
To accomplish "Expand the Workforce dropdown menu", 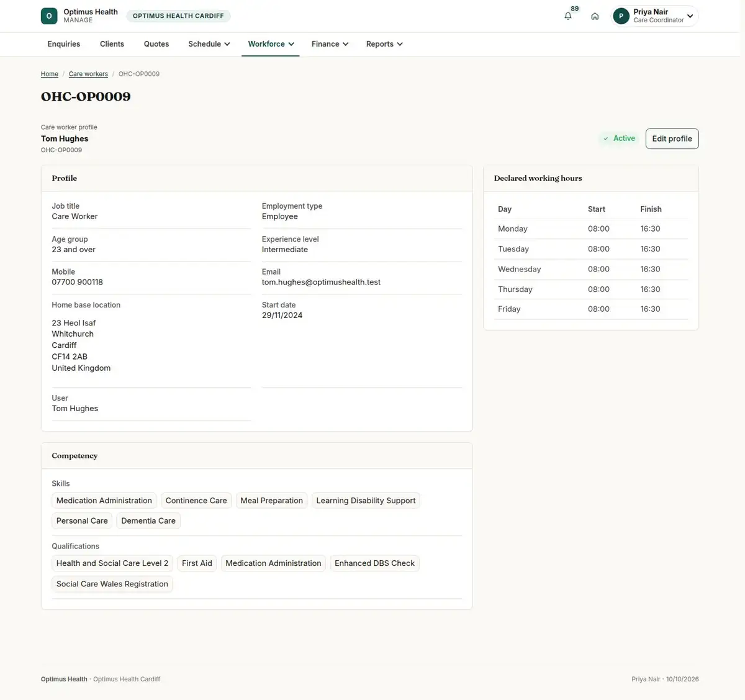I will [271, 44].
